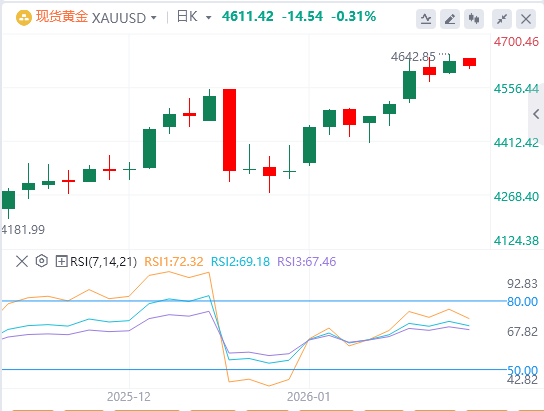Select the 80.00 RSI level line label
Viewport: 544px width, 411px height.
(522, 301)
